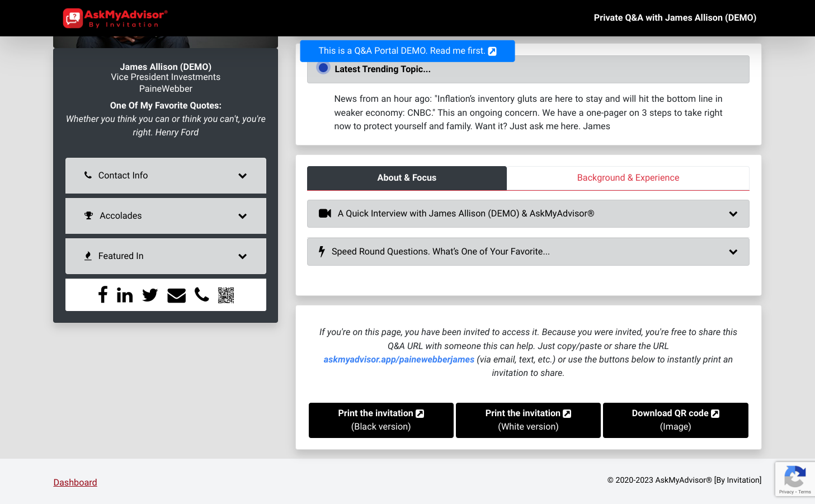Toggle the Latest Trending Topic blue dot
This screenshot has width=815, height=504.
[323, 68]
